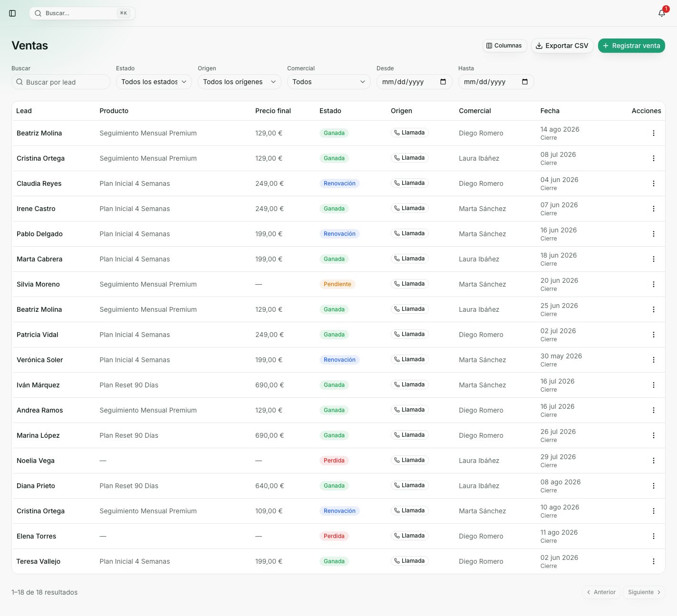Click the Perdida badge in Noelia Vega row

click(x=334, y=461)
